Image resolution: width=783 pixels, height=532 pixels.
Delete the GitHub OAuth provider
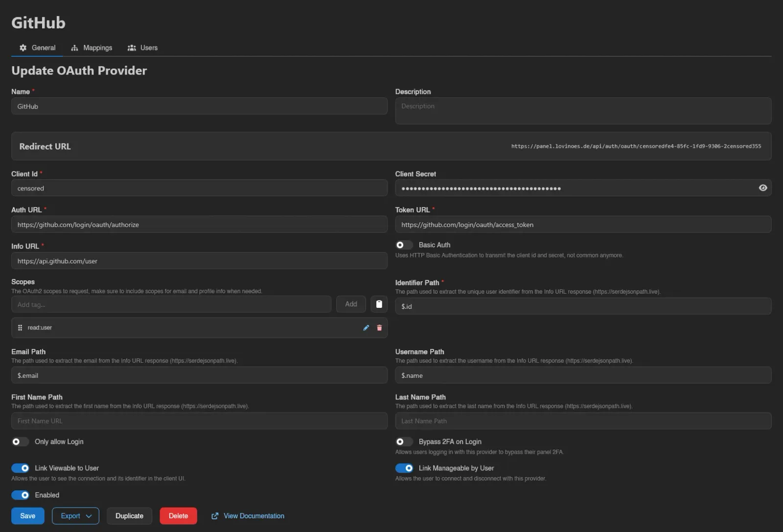[178, 516]
